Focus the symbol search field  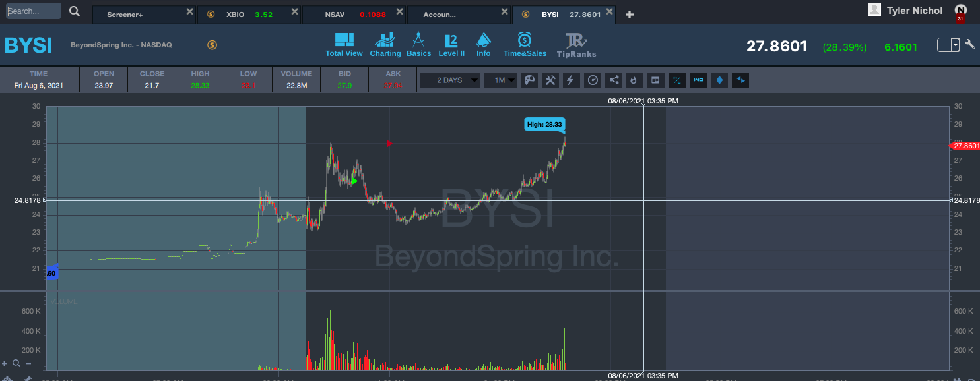(33, 11)
